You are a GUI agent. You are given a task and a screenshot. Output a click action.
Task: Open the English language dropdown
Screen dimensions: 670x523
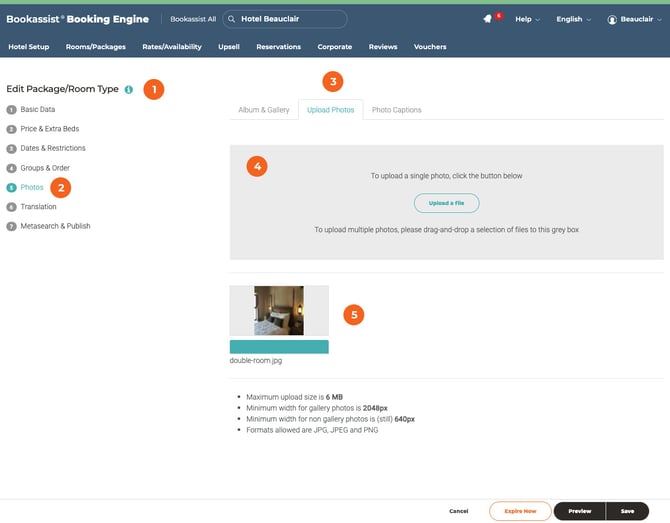click(x=573, y=19)
